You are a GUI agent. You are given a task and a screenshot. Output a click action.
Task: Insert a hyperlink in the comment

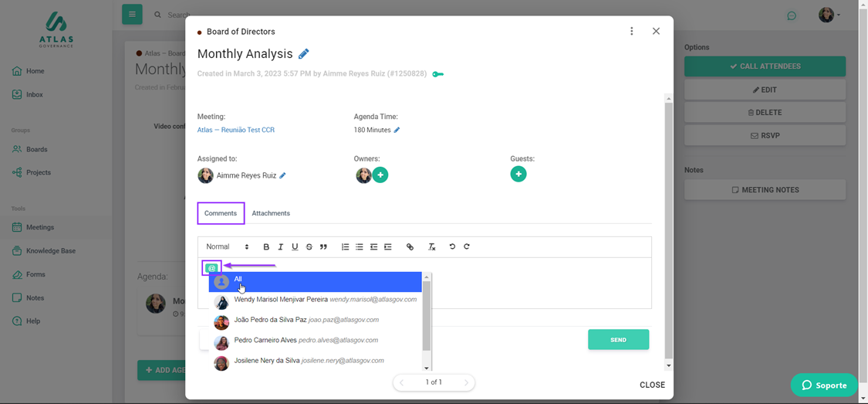[410, 247]
